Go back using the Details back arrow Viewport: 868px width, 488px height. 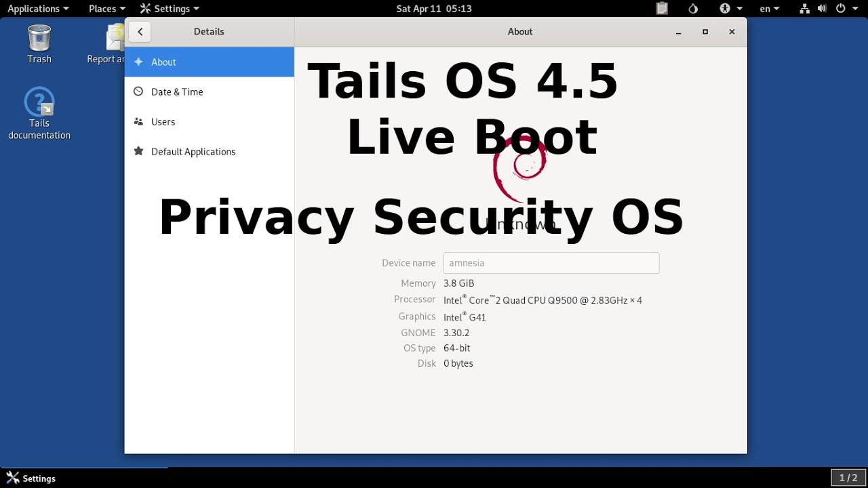(140, 32)
